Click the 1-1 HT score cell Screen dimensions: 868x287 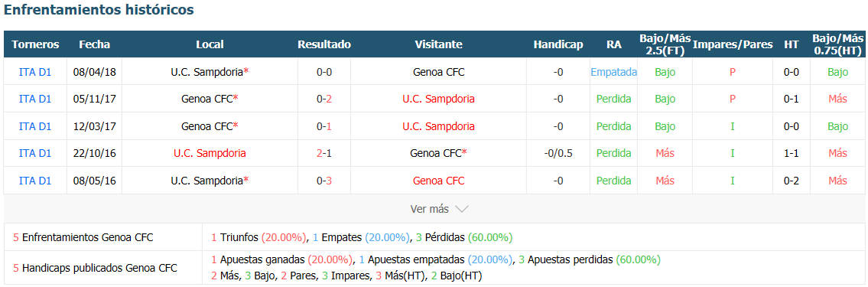(x=791, y=153)
